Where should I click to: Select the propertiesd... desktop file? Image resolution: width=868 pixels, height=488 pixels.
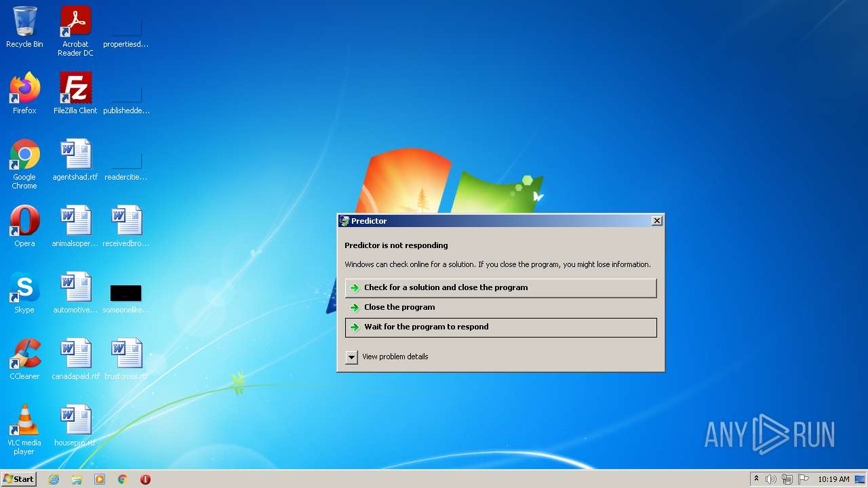pyautogui.click(x=126, y=33)
